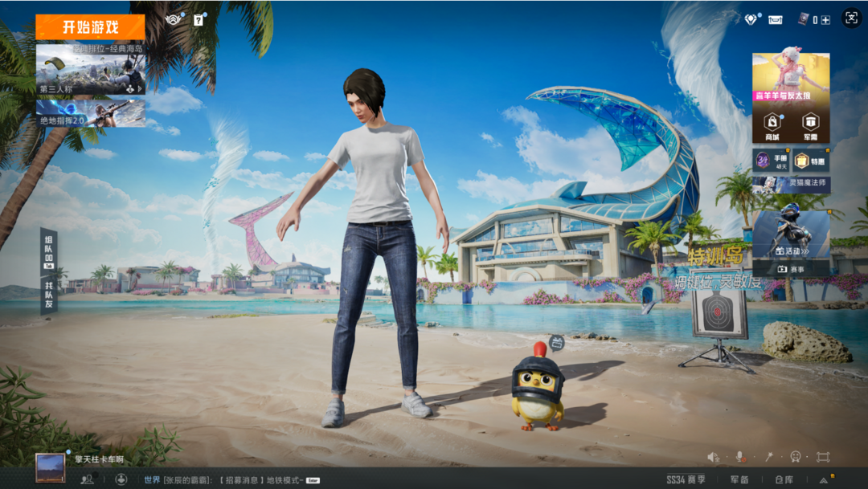Click the orange 开始游戏 start button
Image resolution: width=868 pixels, height=489 pixels.
click(90, 27)
